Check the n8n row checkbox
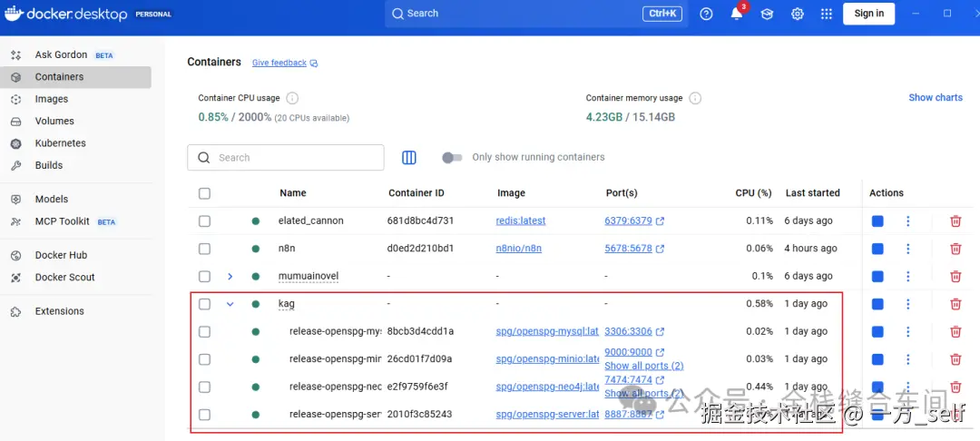980x441 pixels. click(204, 249)
